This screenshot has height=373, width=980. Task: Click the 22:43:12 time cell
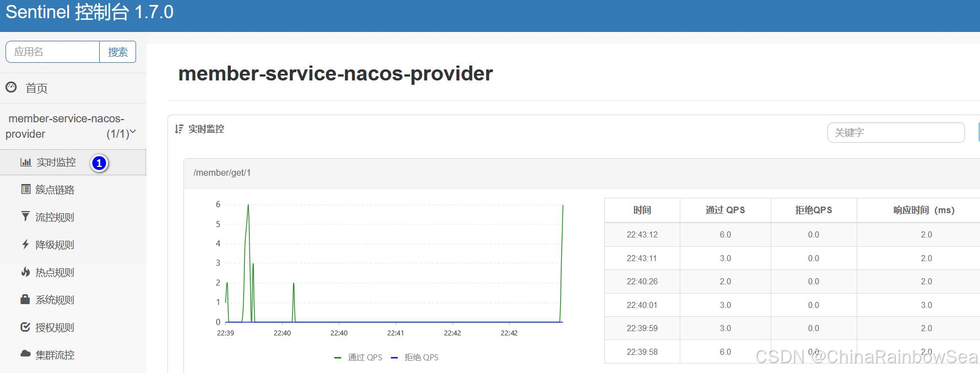(642, 235)
